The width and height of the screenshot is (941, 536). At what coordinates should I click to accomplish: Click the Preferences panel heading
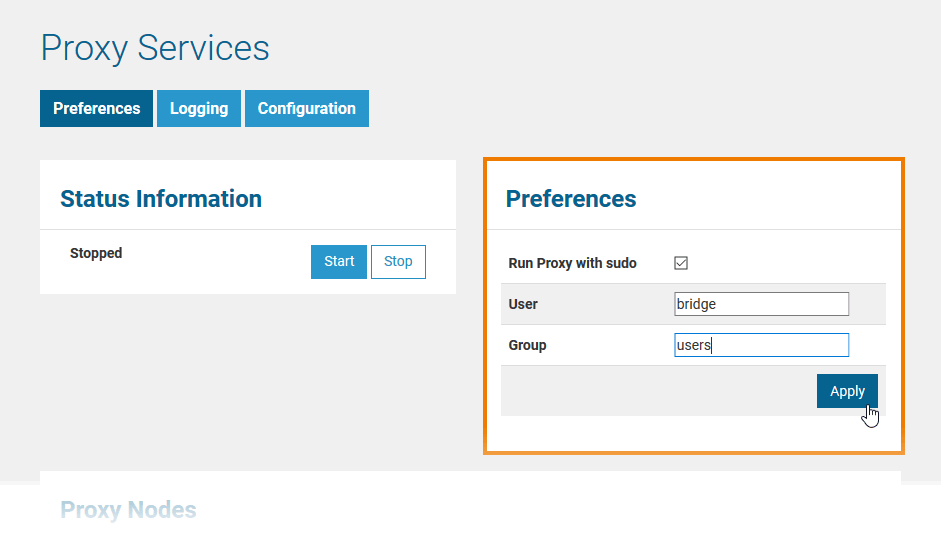click(x=571, y=199)
